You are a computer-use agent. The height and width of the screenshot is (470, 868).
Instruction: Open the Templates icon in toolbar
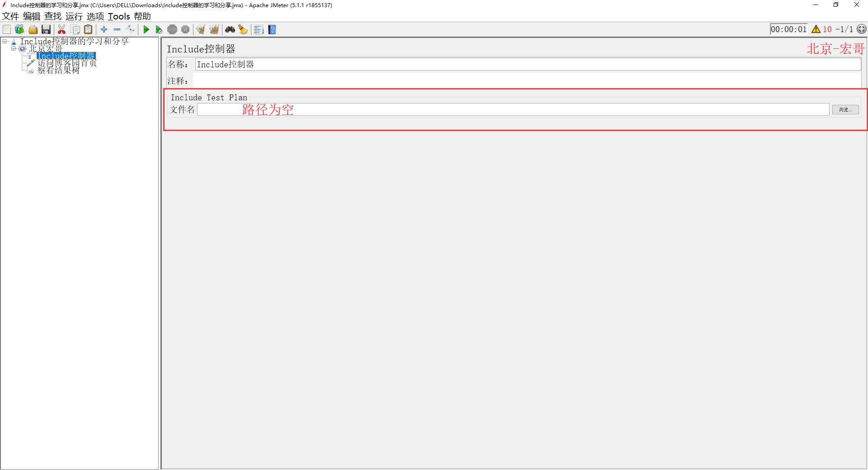(19, 29)
